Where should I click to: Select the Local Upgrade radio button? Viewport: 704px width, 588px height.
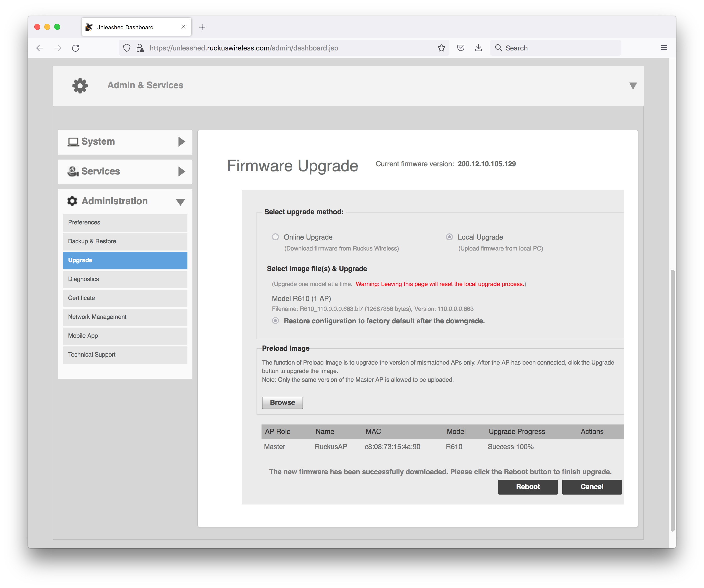(x=450, y=237)
